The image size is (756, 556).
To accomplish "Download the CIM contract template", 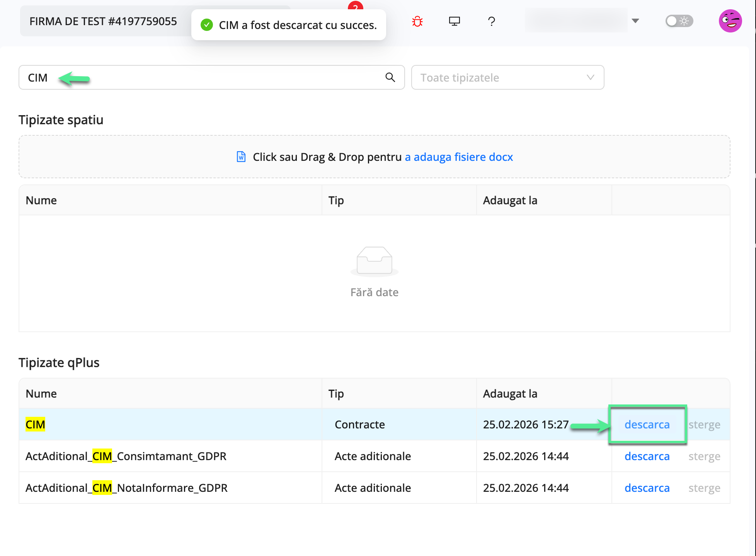I will tap(647, 425).
